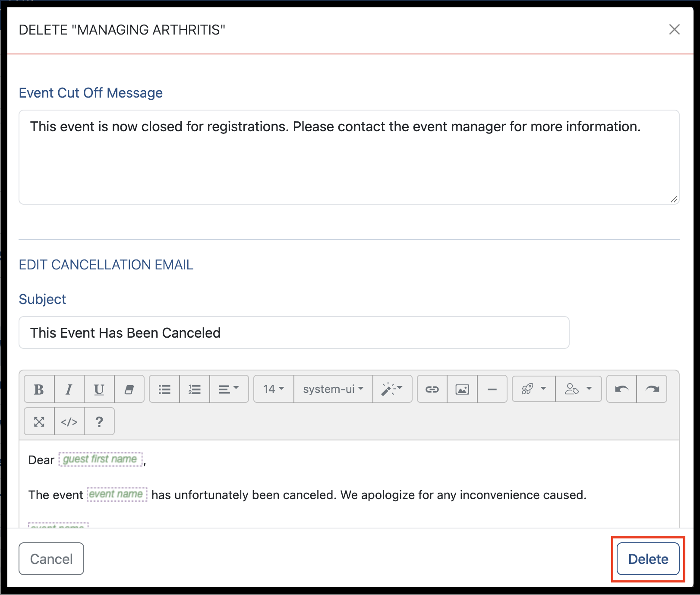Confirm with the Delete button
700x595 pixels.
[648, 559]
